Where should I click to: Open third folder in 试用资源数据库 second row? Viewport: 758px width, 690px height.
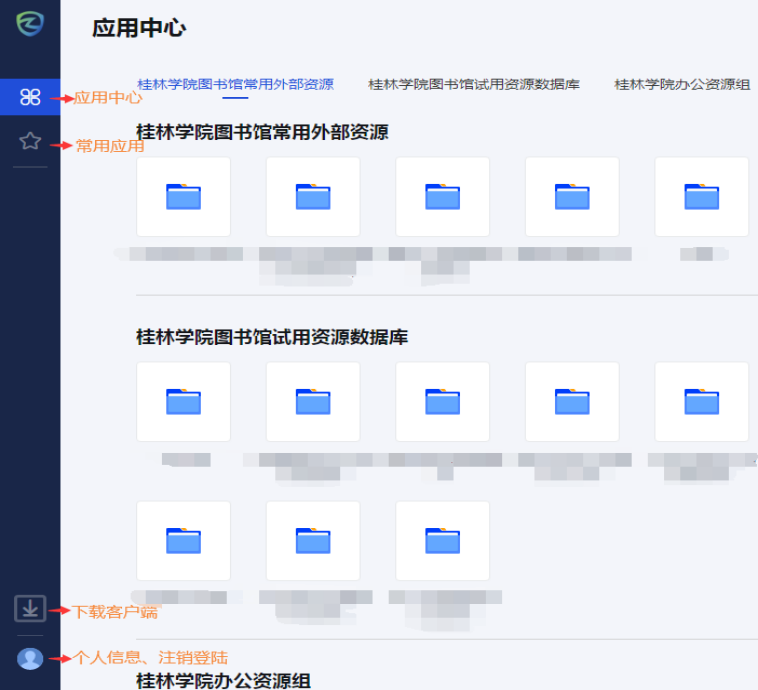coord(442,541)
